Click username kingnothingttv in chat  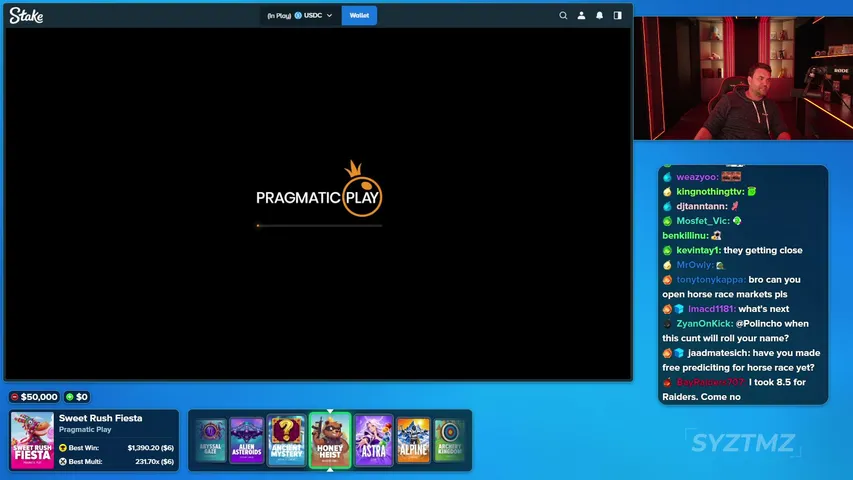point(710,192)
